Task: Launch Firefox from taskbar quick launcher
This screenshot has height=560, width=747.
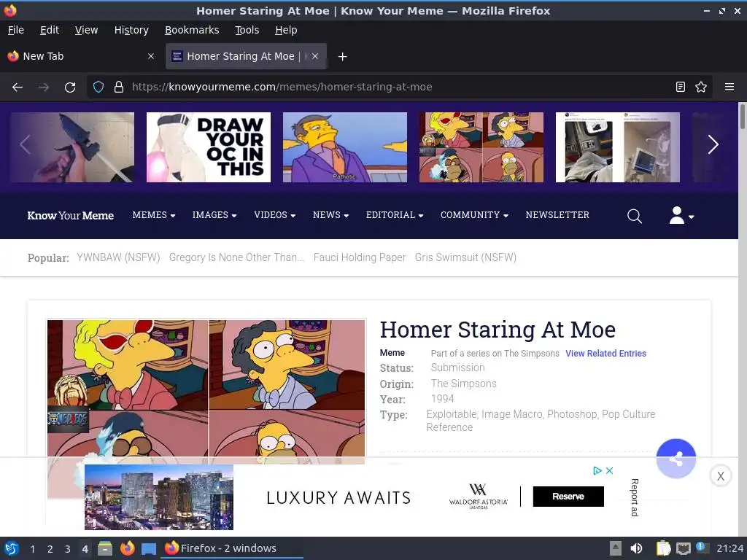Action: point(127,548)
